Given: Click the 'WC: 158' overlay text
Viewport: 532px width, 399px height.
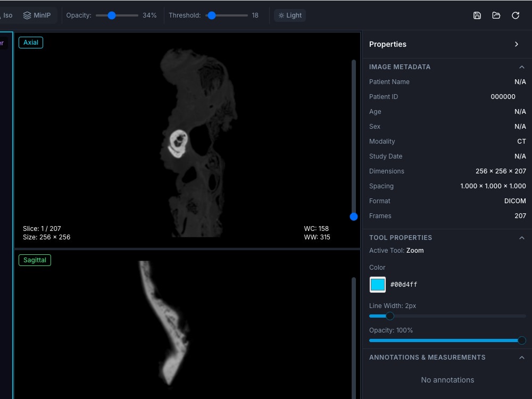Looking at the screenshot, I should click(x=316, y=228).
